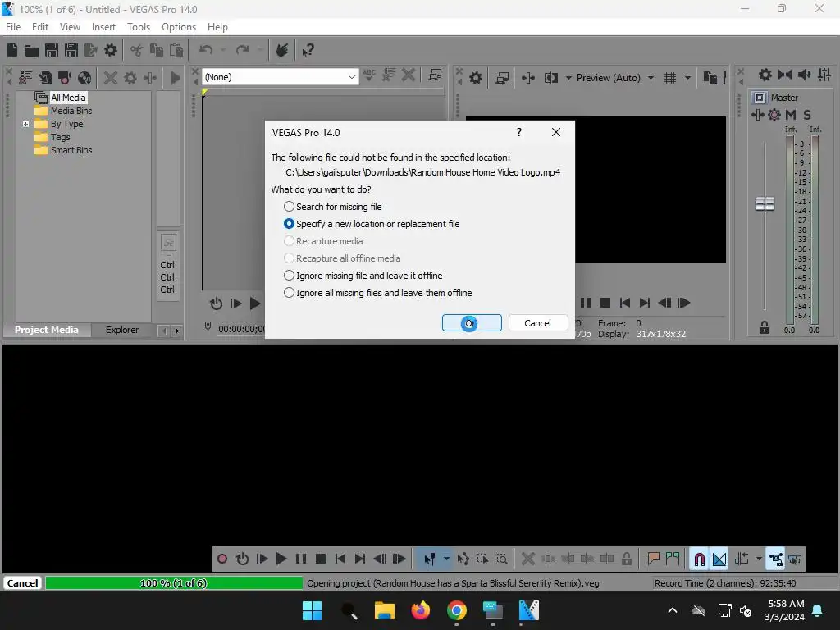The width and height of the screenshot is (840, 630).
Task: Click the Split Screen View icon in preview
Action: tap(550, 78)
